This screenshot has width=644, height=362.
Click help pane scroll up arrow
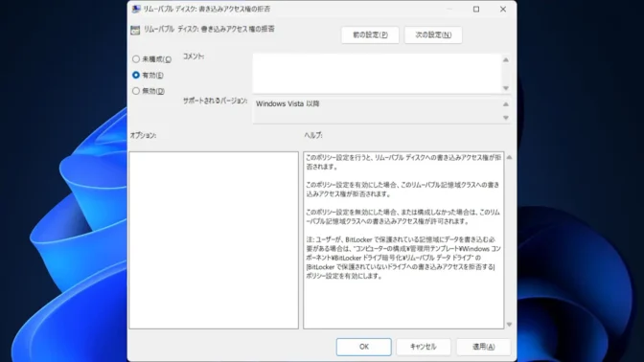point(509,157)
